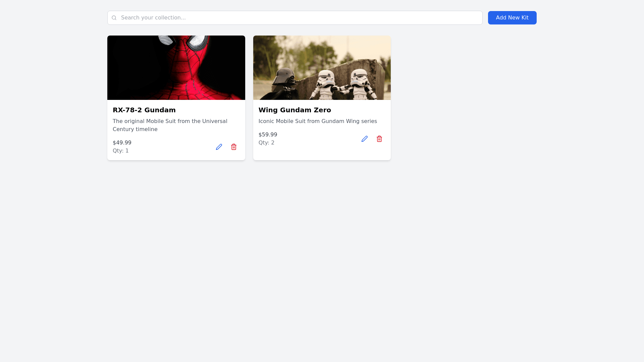Open the Stormtroopers image thumbnail

[322, 68]
